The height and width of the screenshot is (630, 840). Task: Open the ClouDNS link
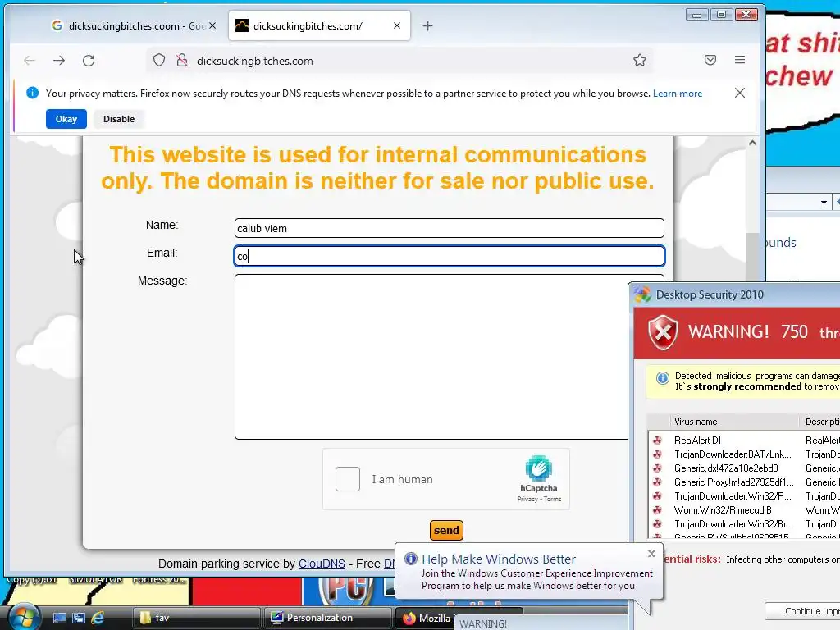tap(322, 564)
